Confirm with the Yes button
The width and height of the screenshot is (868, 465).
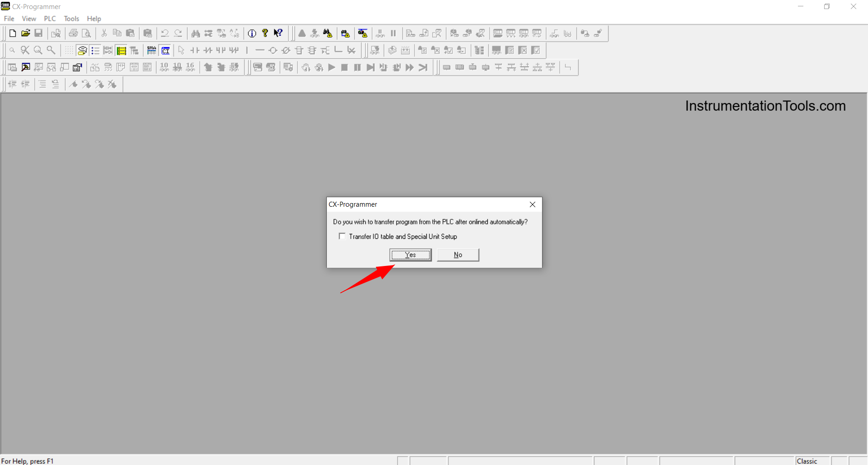click(410, 255)
